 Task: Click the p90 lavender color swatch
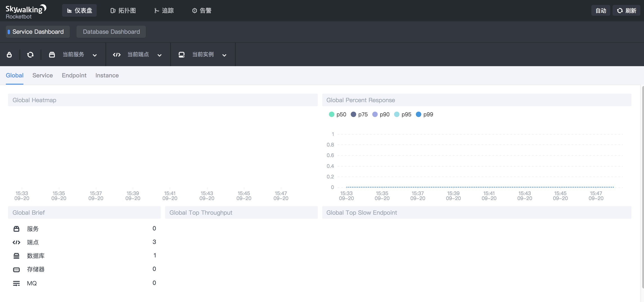click(x=375, y=115)
